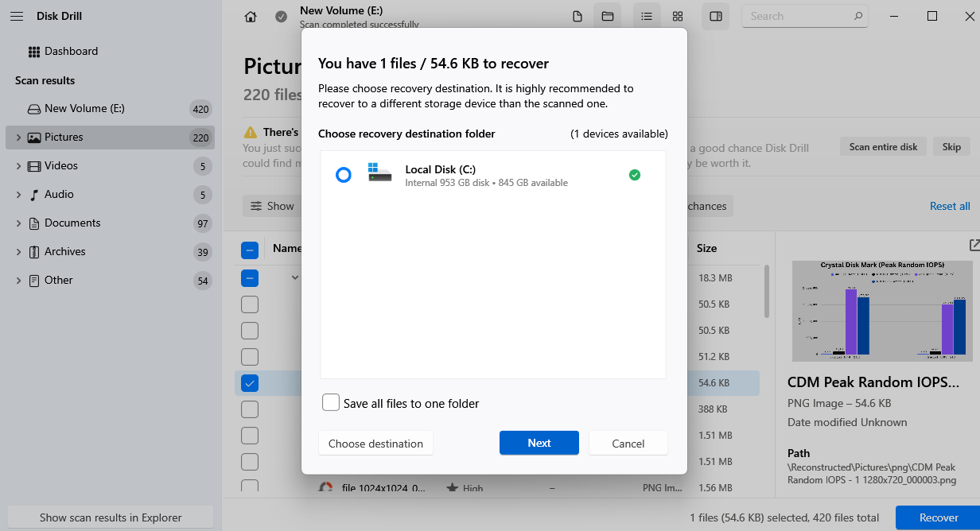Switch to folder view in toolbar
980x531 pixels.
[x=607, y=15]
